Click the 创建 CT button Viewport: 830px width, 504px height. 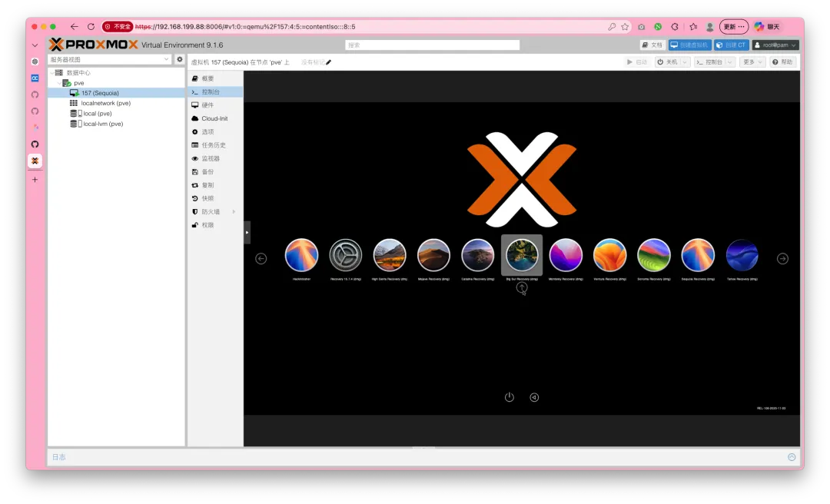point(731,45)
